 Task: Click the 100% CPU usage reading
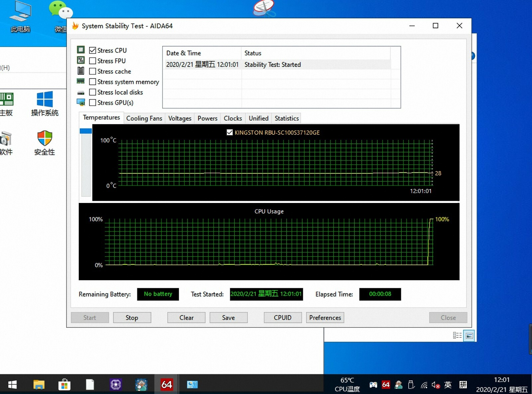point(442,219)
